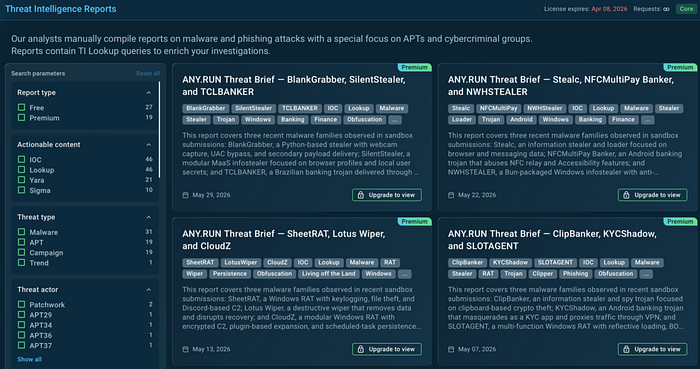Click Premium badge on ClipBanker report card
The image size is (700, 369).
[680, 222]
